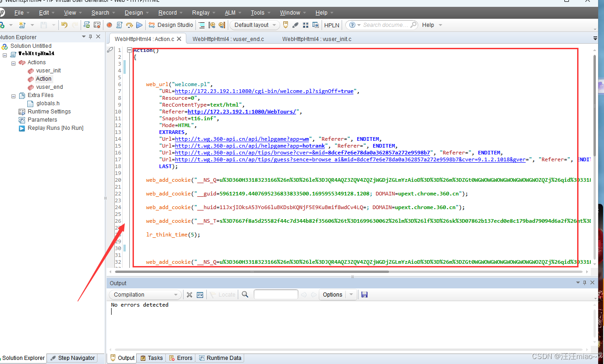Click the help question mark icon
This screenshot has height=364, width=604.
[352, 25]
